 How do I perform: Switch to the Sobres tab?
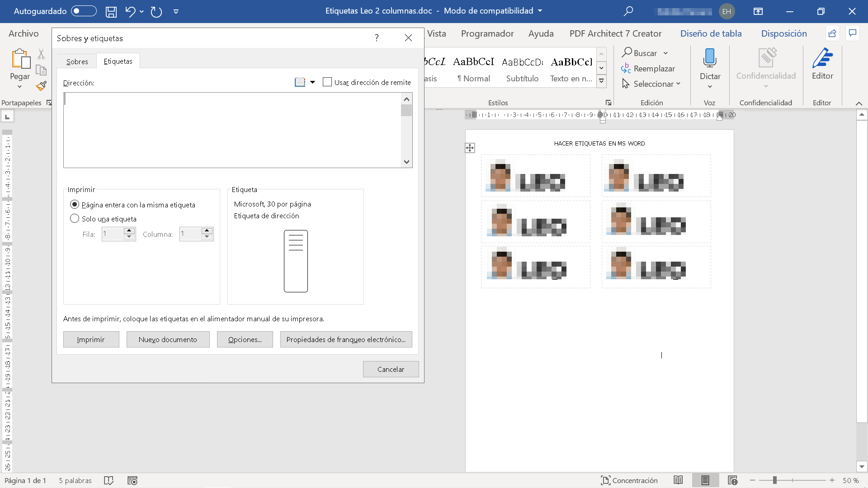pos(77,61)
